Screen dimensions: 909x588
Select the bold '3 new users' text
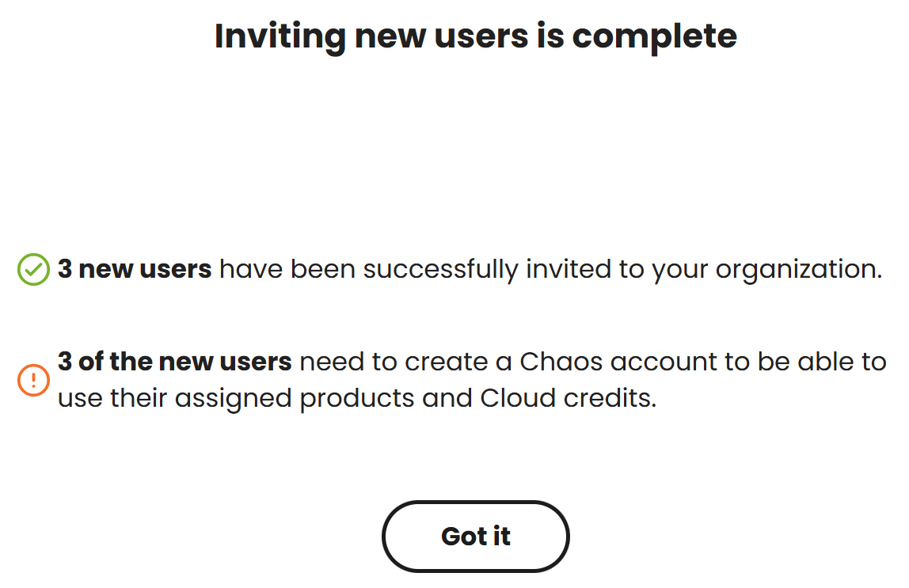135,269
